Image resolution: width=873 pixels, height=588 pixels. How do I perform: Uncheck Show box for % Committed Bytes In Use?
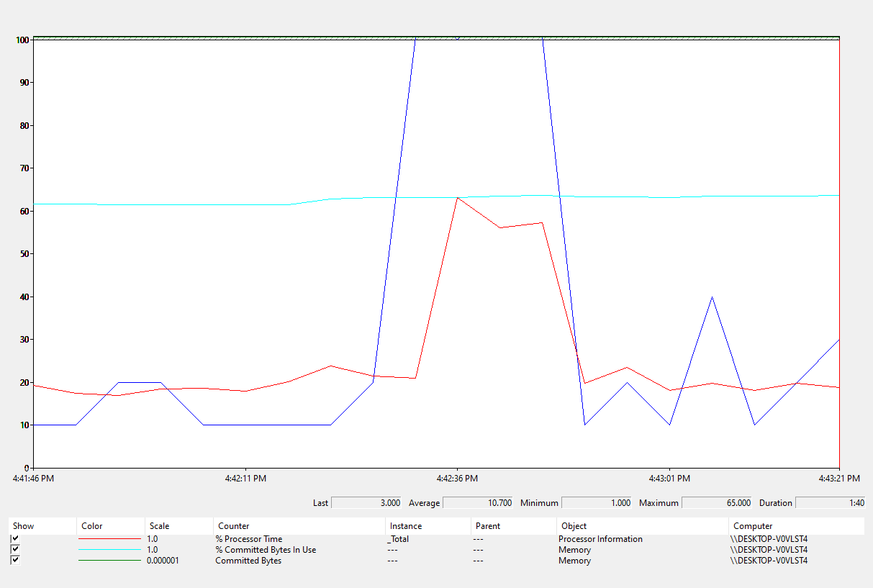pos(15,549)
